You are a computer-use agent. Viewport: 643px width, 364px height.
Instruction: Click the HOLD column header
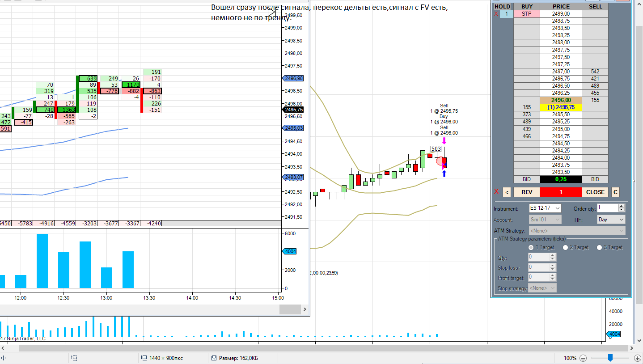pyautogui.click(x=503, y=7)
